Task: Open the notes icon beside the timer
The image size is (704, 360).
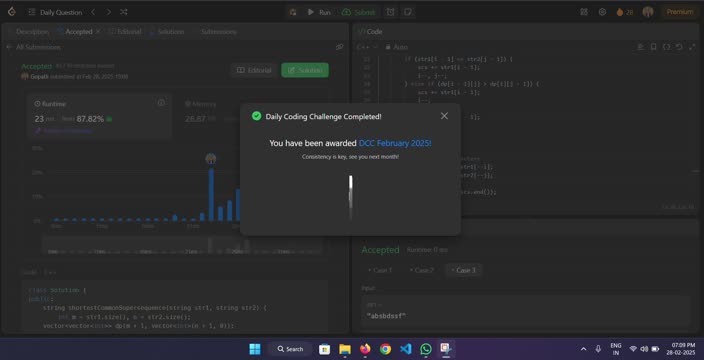Action: [x=407, y=12]
